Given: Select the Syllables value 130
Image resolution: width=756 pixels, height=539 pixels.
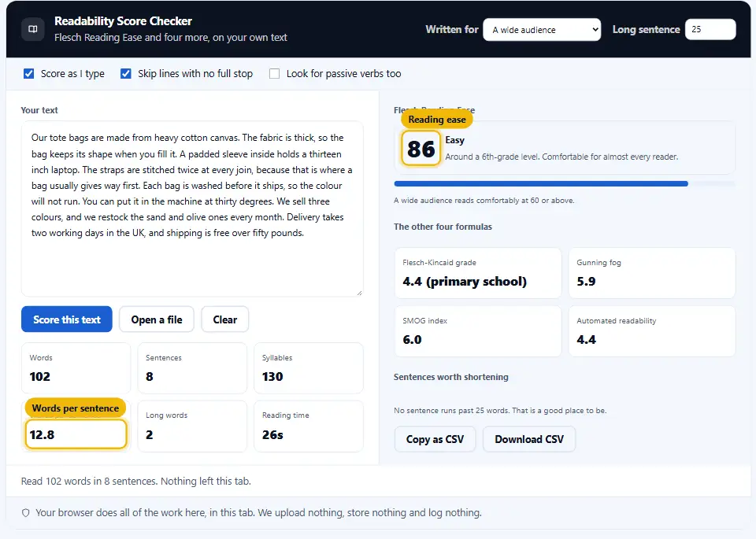Looking at the screenshot, I should point(272,377).
